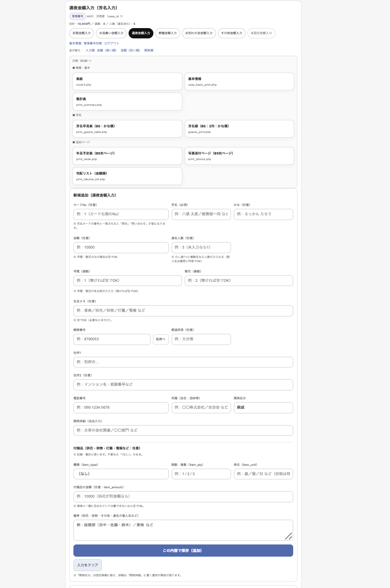
Task: Click the 基本情報 link
Action: pyautogui.click(x=75, y=44)
